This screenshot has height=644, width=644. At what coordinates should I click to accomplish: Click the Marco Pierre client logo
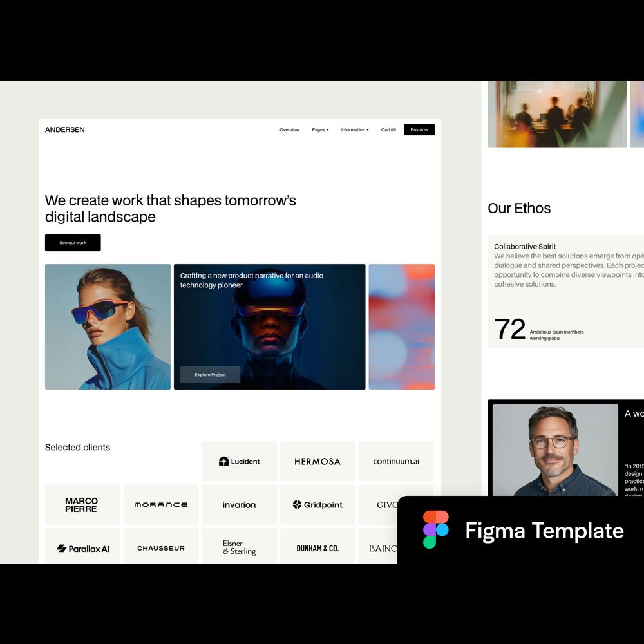point(82,505)
